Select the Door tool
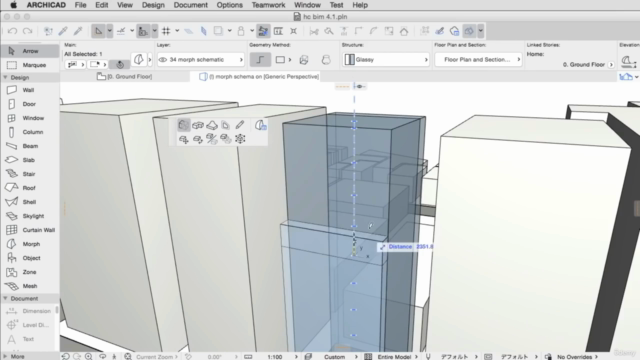 29,104
